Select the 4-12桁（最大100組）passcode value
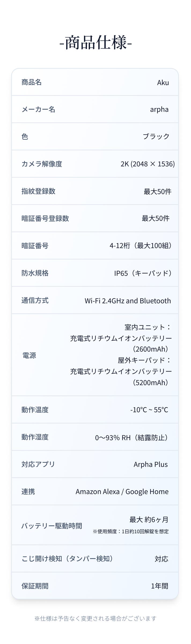This screenshot has width=191, height=644. click(x=141, y=246)
